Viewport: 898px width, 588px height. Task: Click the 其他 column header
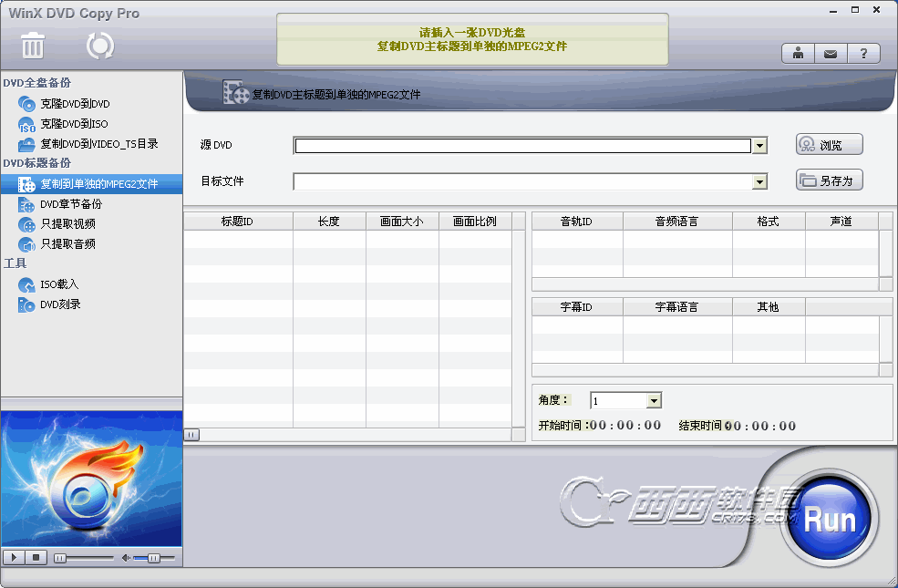pyautogui.click(x=769, y=307)
